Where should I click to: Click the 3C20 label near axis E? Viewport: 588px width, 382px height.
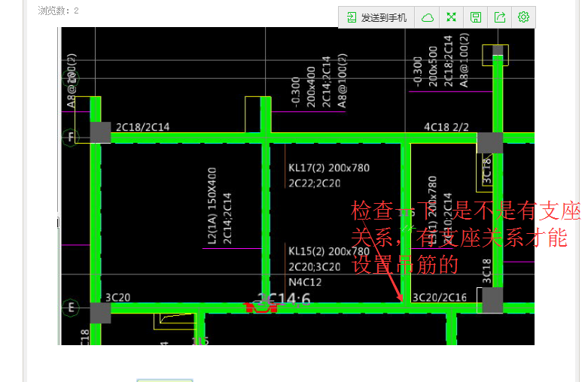click(x=117, y=297)
